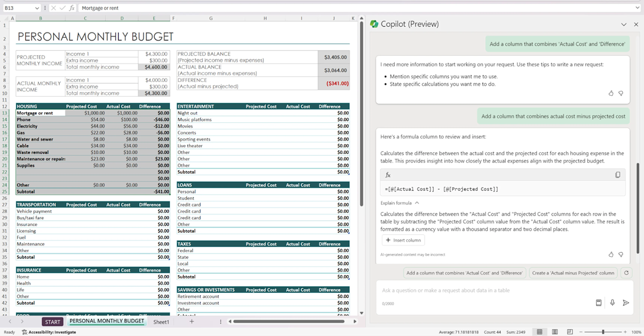Open Name Box dropdown
The width and height of the screenshot is (644, 336).
pos(37,8)
